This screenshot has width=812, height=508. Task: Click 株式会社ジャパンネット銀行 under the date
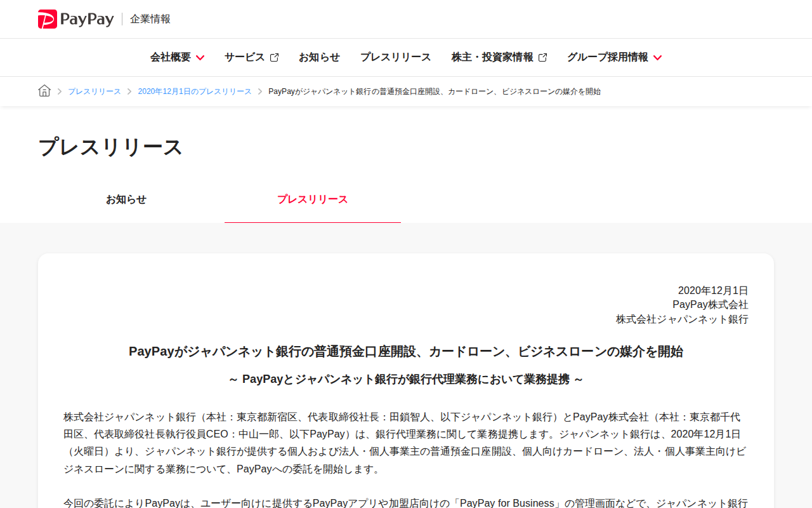682,319
